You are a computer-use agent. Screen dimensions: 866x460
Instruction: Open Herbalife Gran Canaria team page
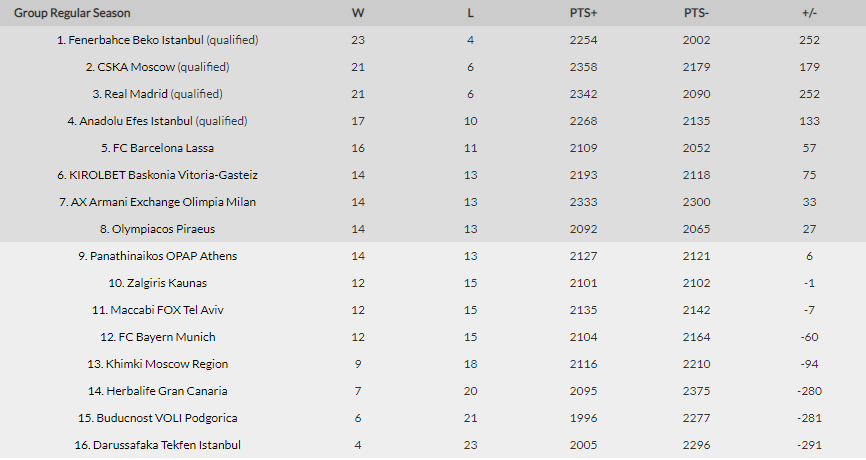[164, 391]
